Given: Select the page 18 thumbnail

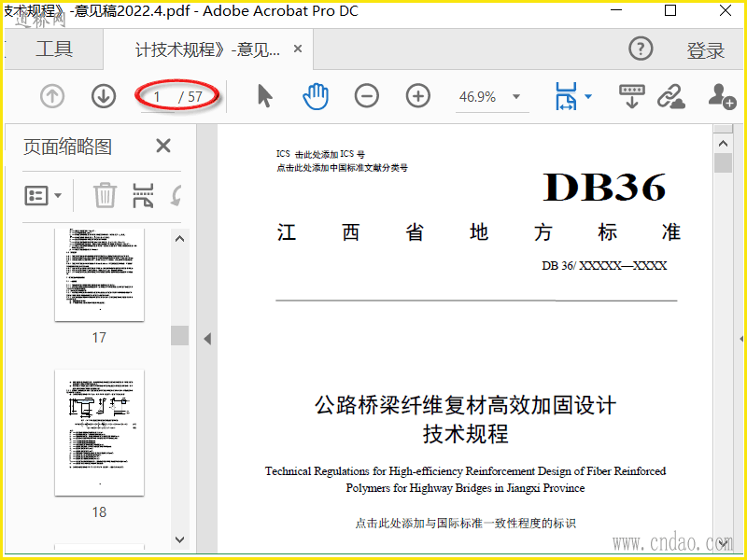Looking at the screenshot, I should (100, 432).
